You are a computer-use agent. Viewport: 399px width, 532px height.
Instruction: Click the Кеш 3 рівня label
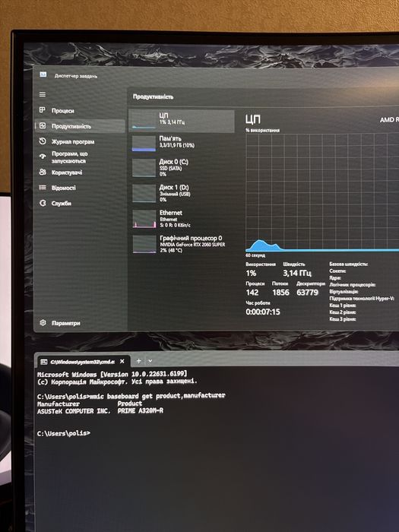point(342,319)
